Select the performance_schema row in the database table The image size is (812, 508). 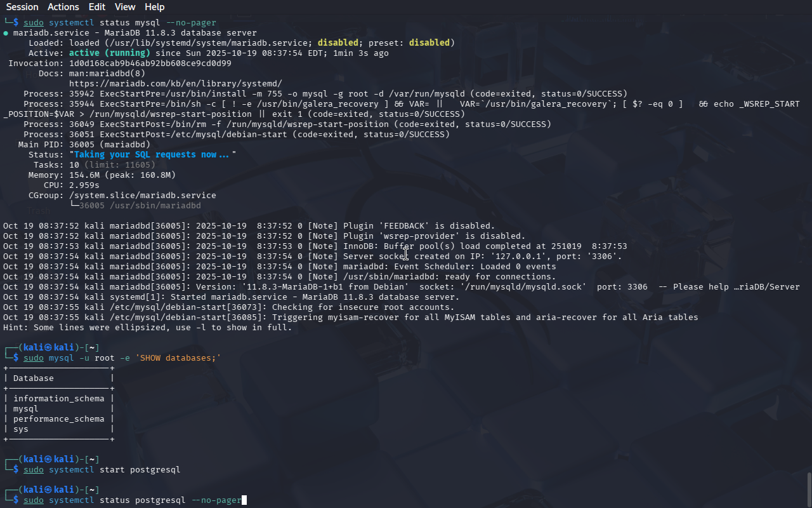tap(58, 419)
